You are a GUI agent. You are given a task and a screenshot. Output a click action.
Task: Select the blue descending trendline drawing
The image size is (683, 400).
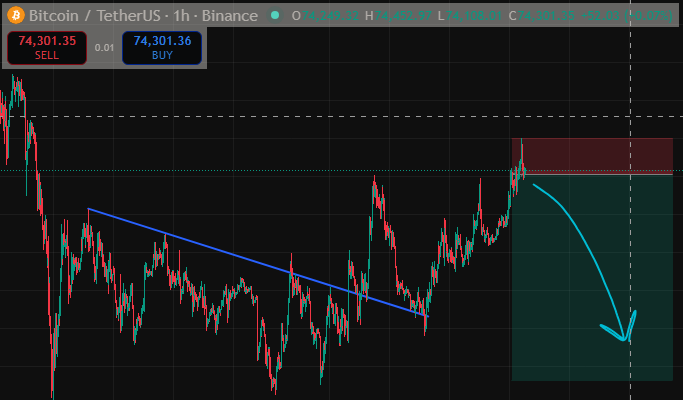(258, 263)
